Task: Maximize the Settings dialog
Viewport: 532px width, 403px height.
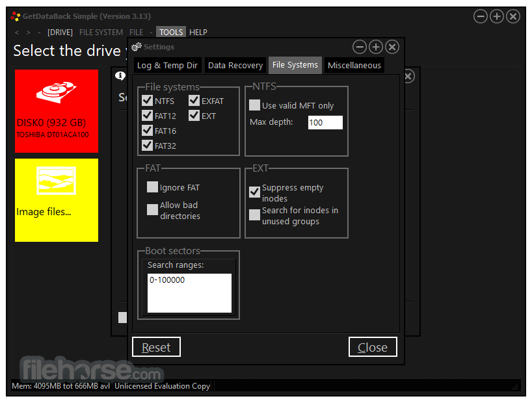Action: (x=376, y=47)
